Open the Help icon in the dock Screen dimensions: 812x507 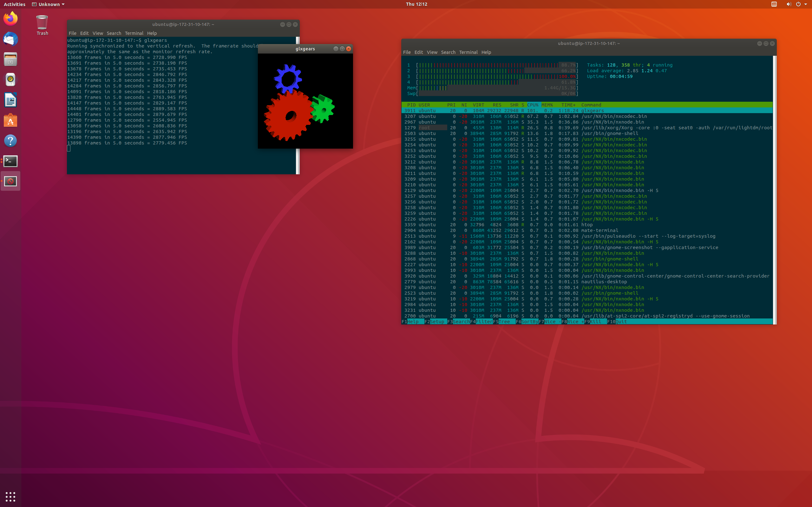point(10,141)
